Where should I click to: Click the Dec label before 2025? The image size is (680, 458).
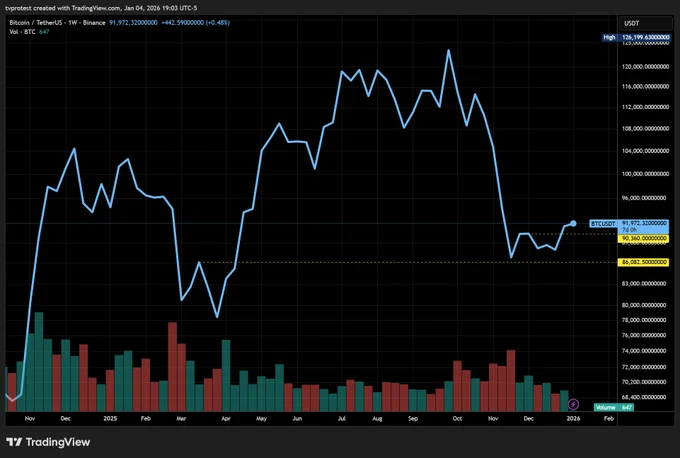(x=65, y=419)
